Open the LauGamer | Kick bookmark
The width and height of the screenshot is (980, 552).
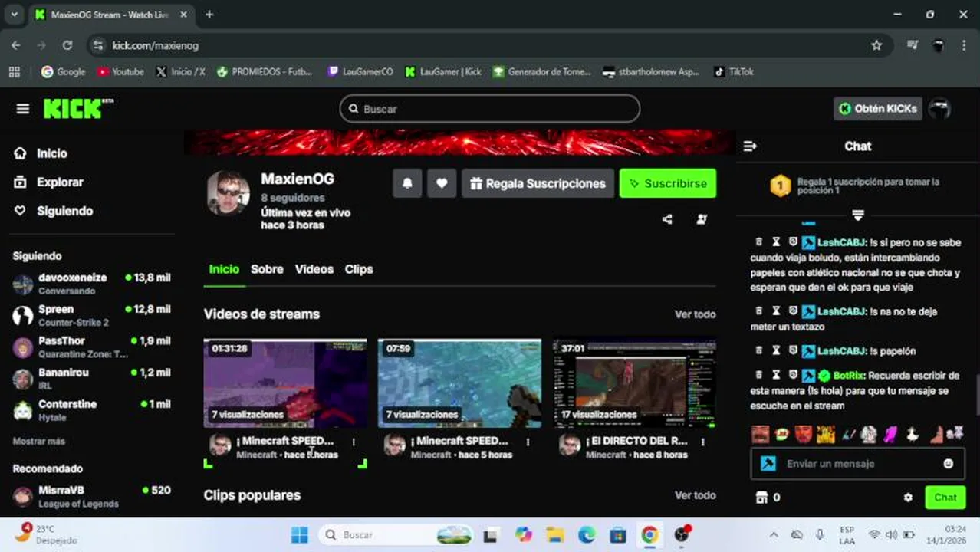443,71
